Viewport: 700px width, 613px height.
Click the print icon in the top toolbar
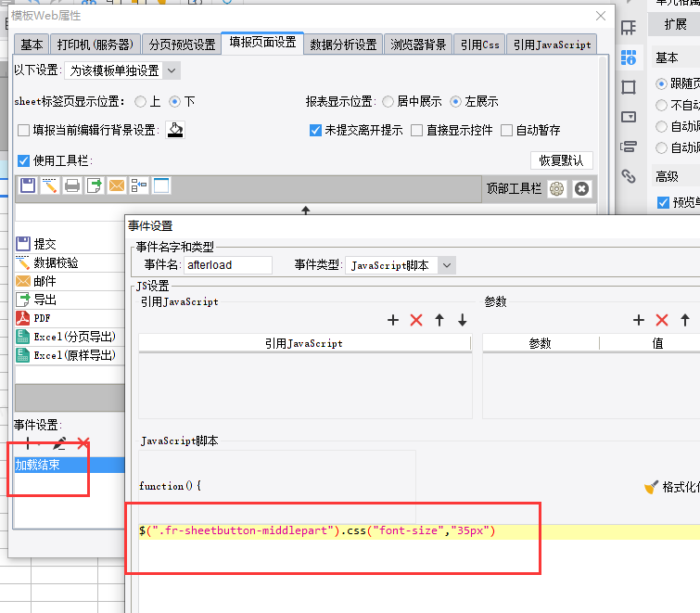(72, 185)
